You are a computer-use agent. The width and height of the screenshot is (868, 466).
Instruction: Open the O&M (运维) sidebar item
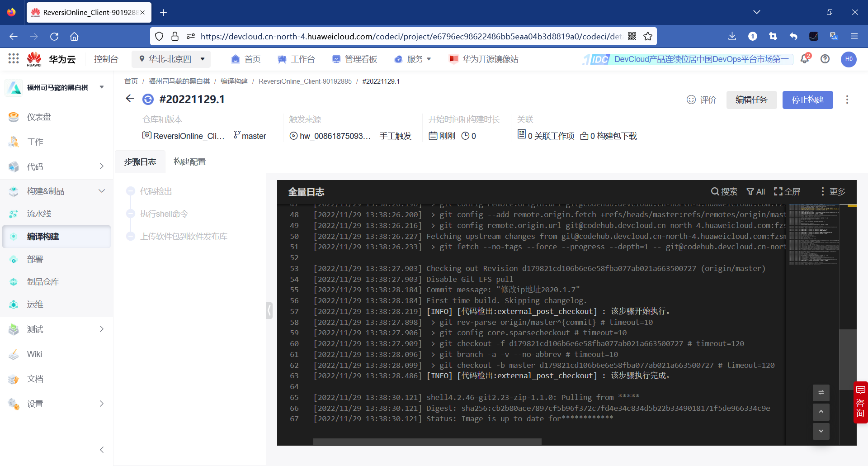click(x=57, y=304)
